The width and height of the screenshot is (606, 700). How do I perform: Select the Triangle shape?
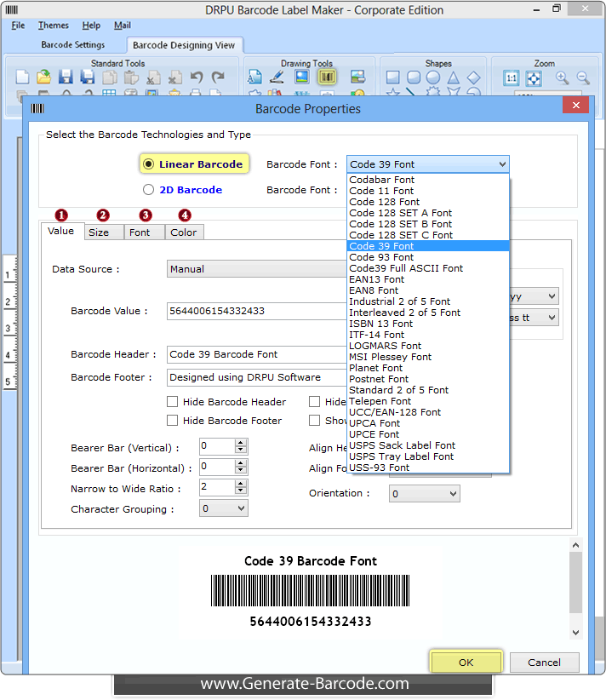click(454, 77)
